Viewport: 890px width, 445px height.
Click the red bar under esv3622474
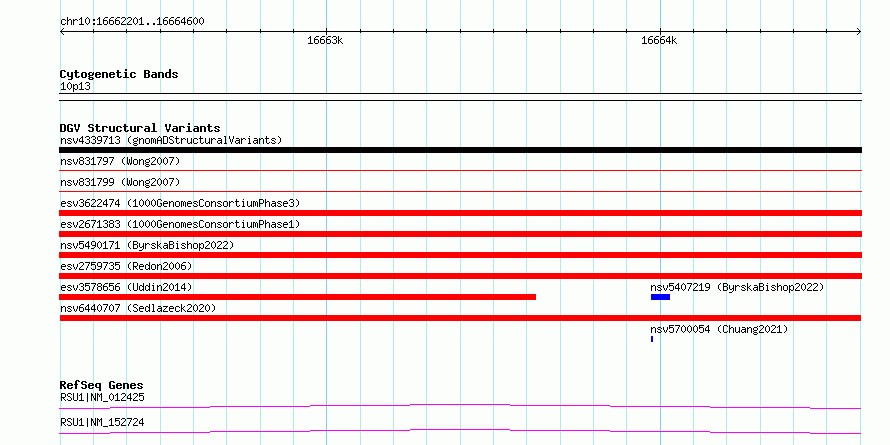[460, 213]
